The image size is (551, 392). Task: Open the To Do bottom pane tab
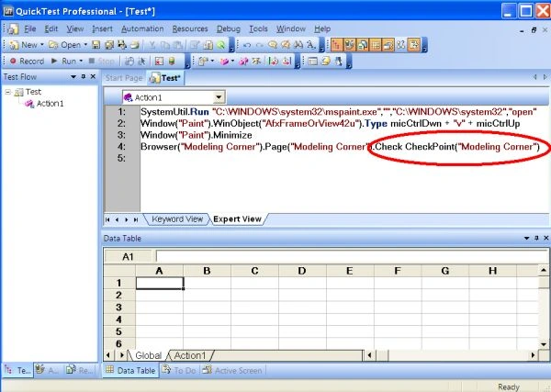[180, 370]
